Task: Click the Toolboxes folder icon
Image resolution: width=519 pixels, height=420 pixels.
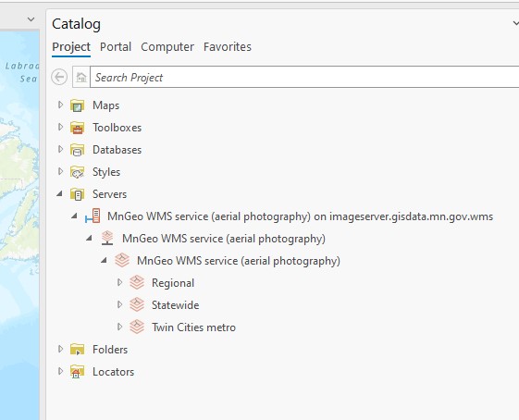Action: point(78,128)
